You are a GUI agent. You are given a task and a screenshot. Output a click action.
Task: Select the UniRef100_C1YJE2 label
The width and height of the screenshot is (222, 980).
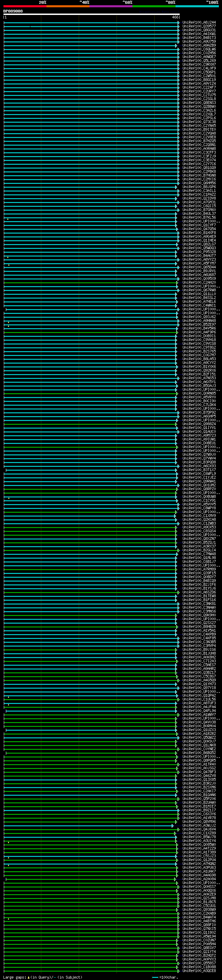tap(199, 478)
